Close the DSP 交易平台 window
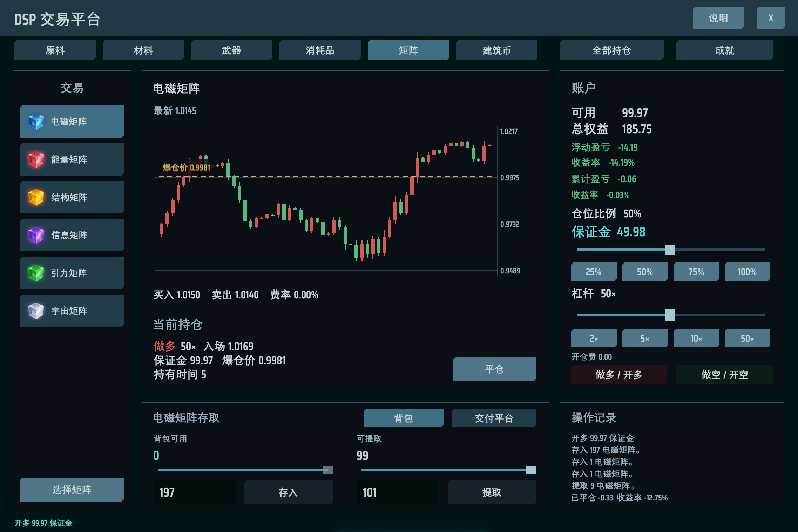The width and height of the screenshot is (798, 532). coord(771,18)
